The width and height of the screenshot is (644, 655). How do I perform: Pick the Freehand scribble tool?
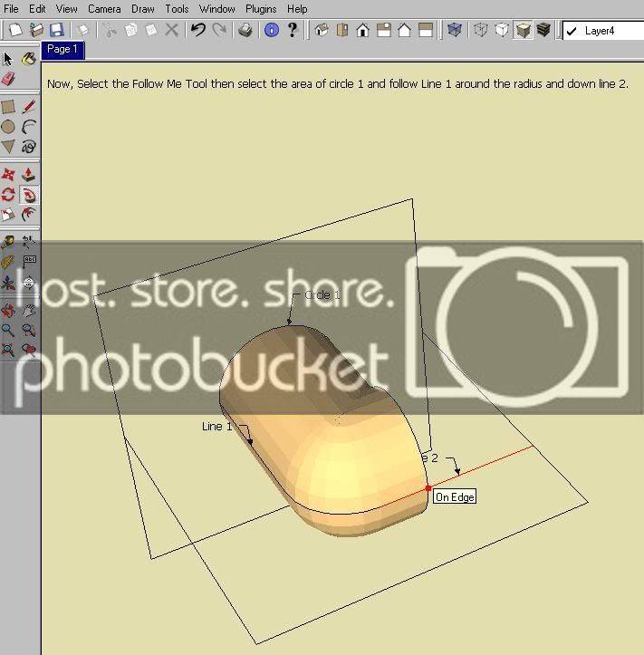(x=28, y=147)
